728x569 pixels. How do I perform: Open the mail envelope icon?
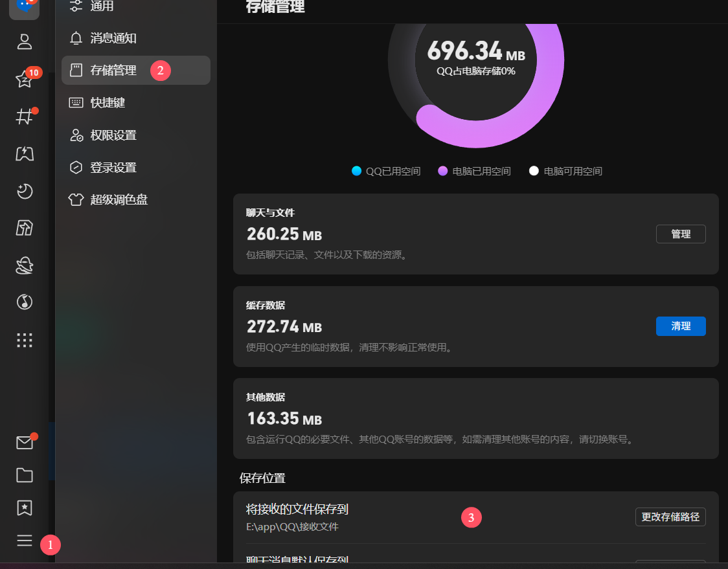(24, 443)
